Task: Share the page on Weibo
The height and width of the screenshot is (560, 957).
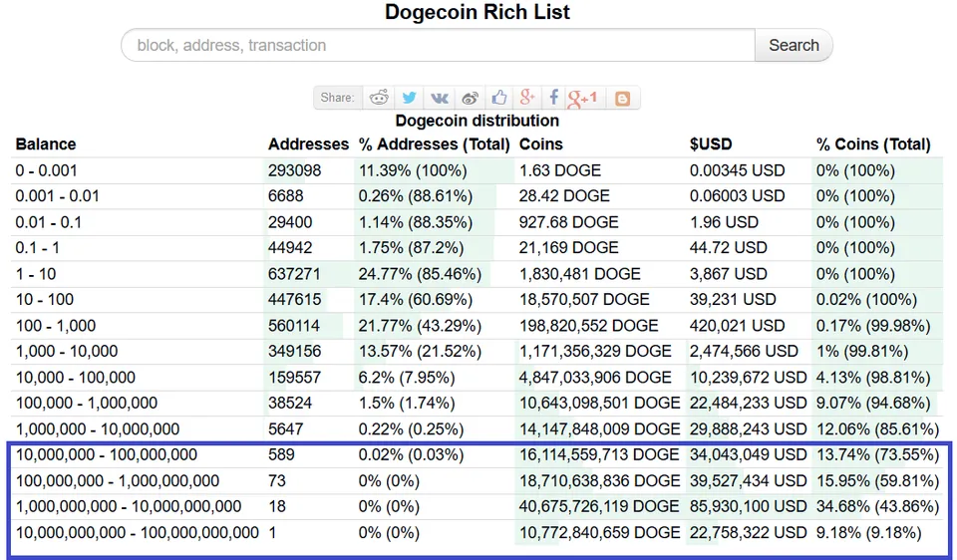Action: [x=470, y=98]
